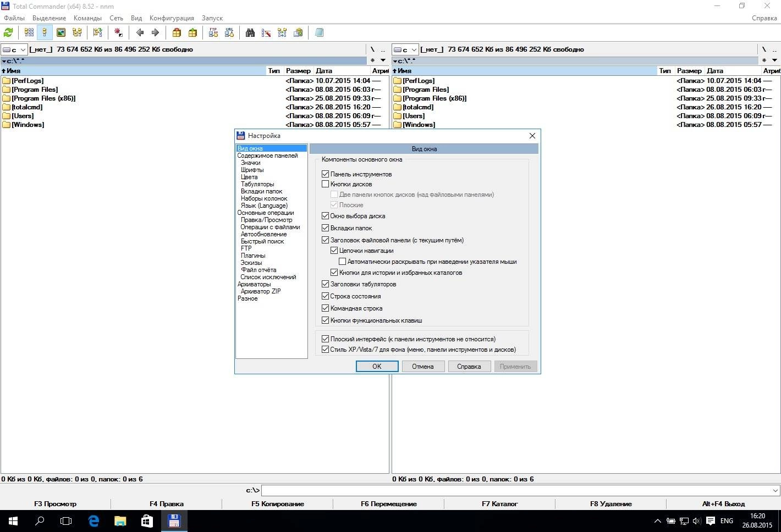Viewport: 781px width, 532px height.
Task: Open Search with the binoculars icon
Action: click(250, 32)
